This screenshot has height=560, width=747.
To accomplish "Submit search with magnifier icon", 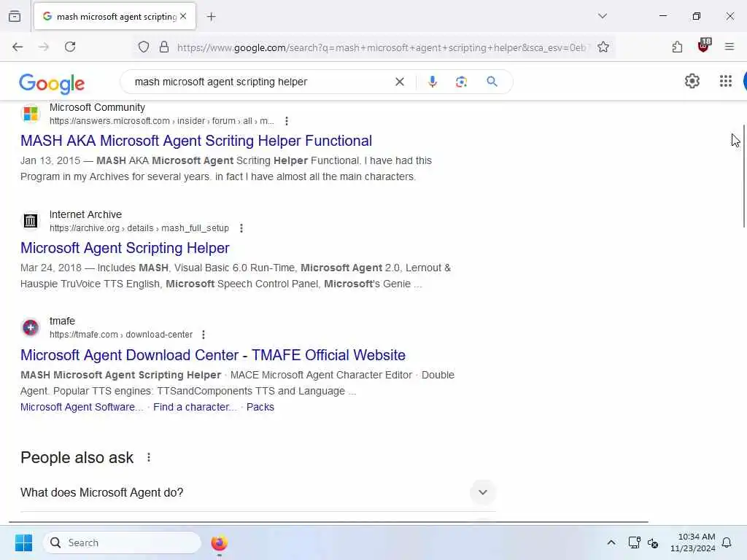I will 492,82.
